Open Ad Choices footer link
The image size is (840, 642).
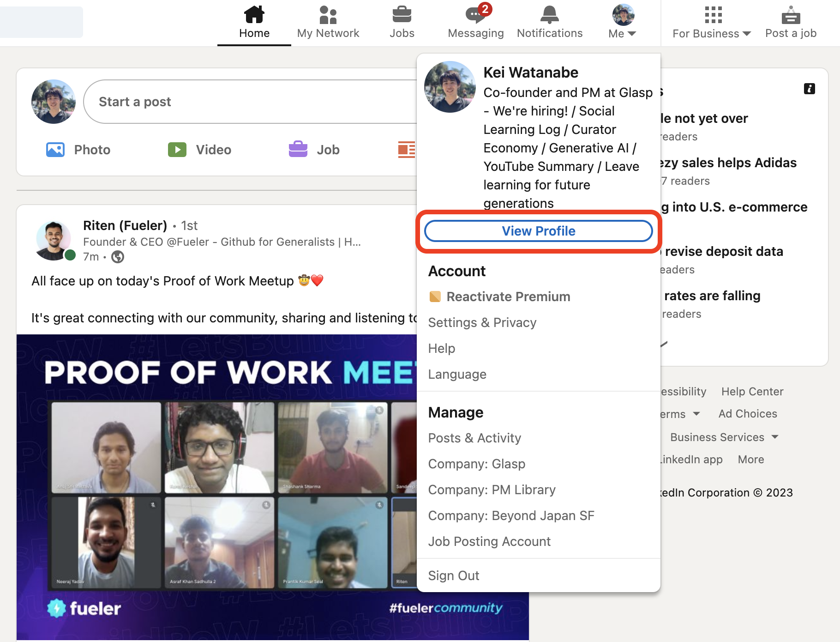[x=748, y=414]
